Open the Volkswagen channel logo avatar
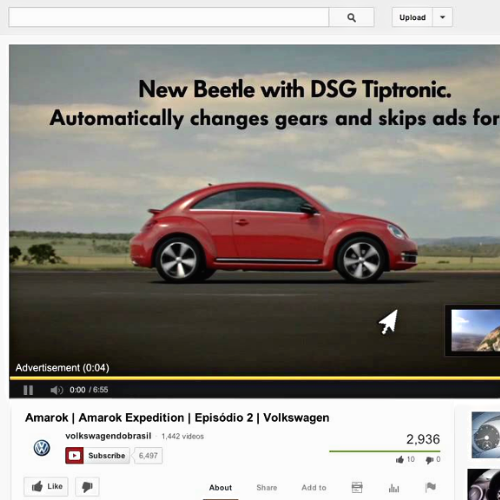Image resolution: width=500 pixels, height=500 pixels. tap(42, 448)
